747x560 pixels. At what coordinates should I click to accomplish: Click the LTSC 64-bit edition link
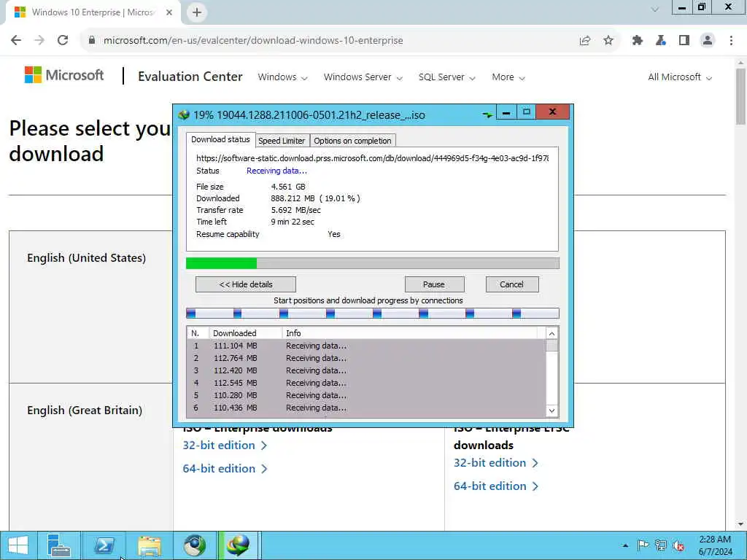tap(496, 486)
